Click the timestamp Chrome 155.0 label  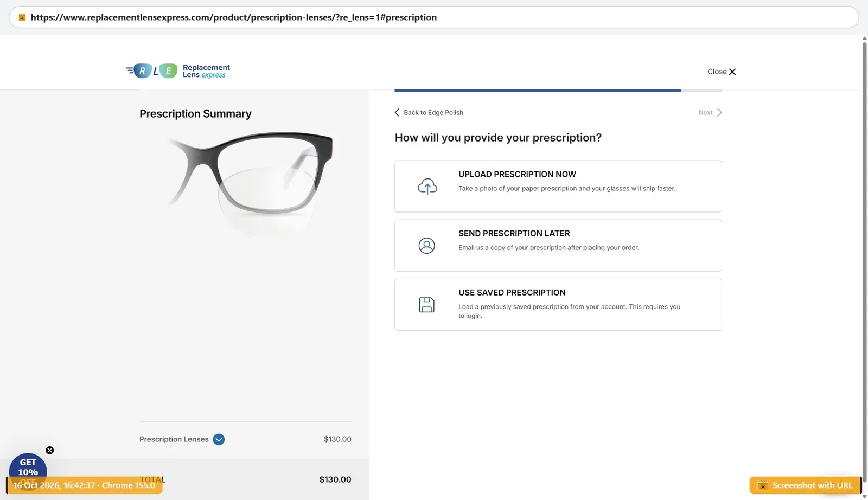pyautogui.click(x=85, y=485)
